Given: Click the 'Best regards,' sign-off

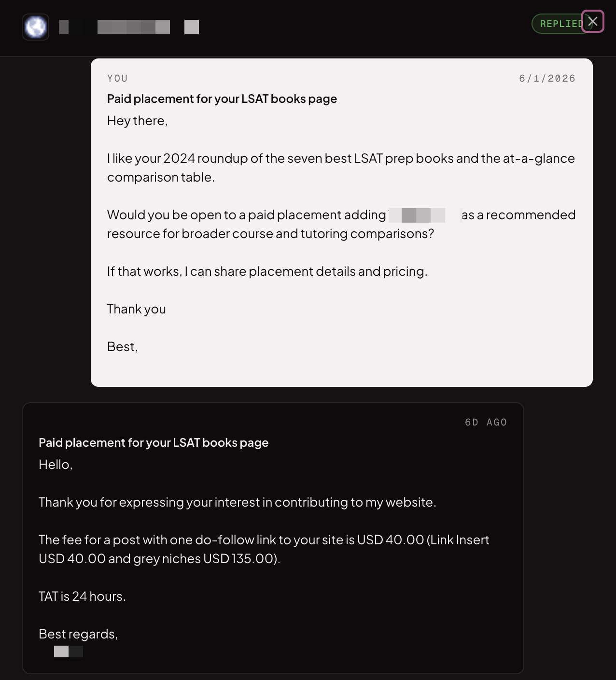Looking at the screenshot, I should pos(78,634).
